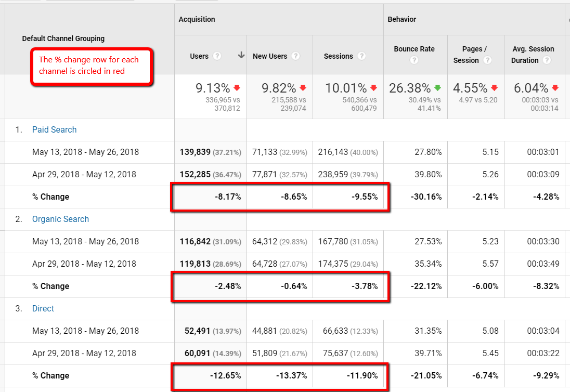Click the 119,813 users value

click(x=195, y=264)
